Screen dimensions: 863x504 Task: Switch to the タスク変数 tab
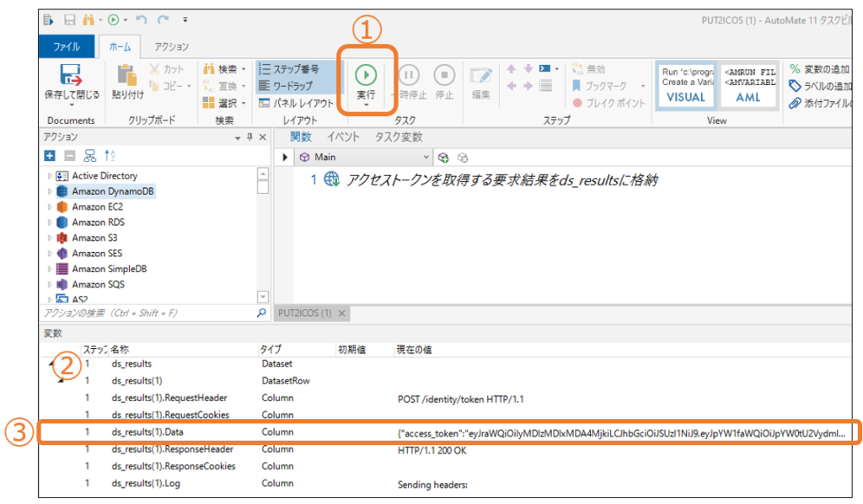[x=399, y=137]
